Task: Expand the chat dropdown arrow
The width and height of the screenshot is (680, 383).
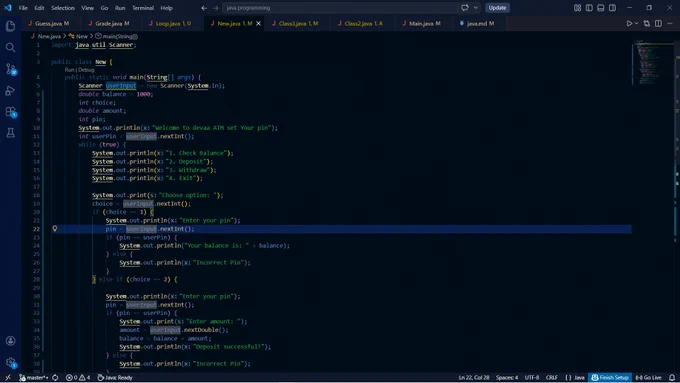Action: (476, 8)
